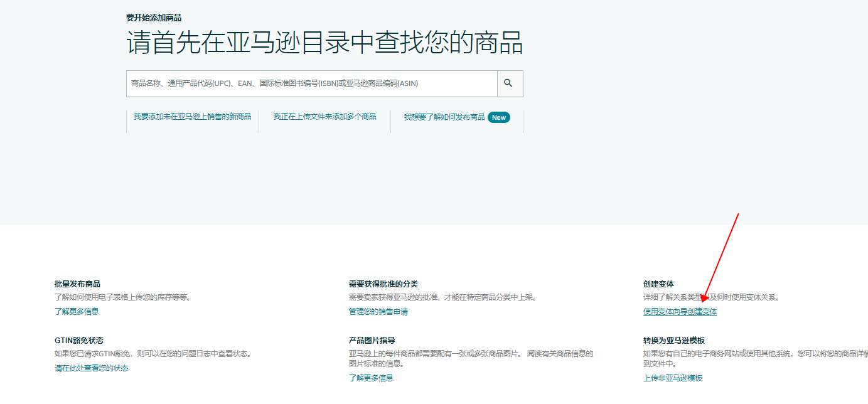Click the '需要获得批准的分类' heading

pos(383,284)
